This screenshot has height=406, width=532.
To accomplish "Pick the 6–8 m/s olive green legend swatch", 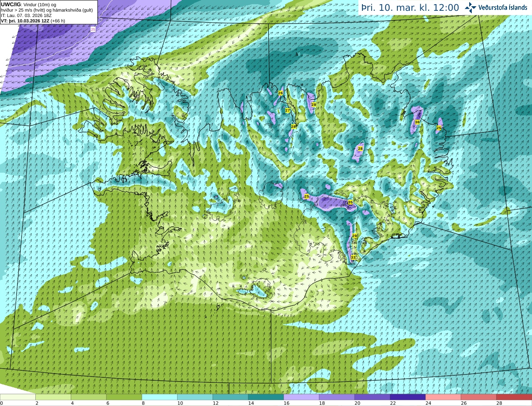I will (124, 397).
